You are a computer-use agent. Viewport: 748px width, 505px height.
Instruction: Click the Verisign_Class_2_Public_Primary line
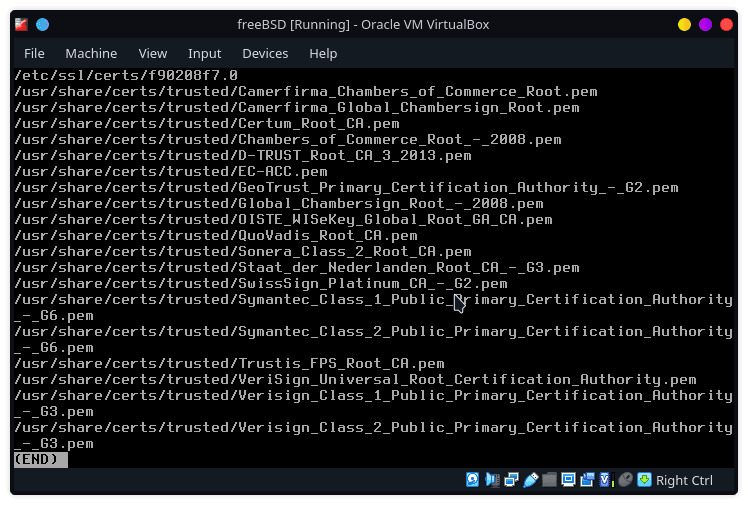373,435
